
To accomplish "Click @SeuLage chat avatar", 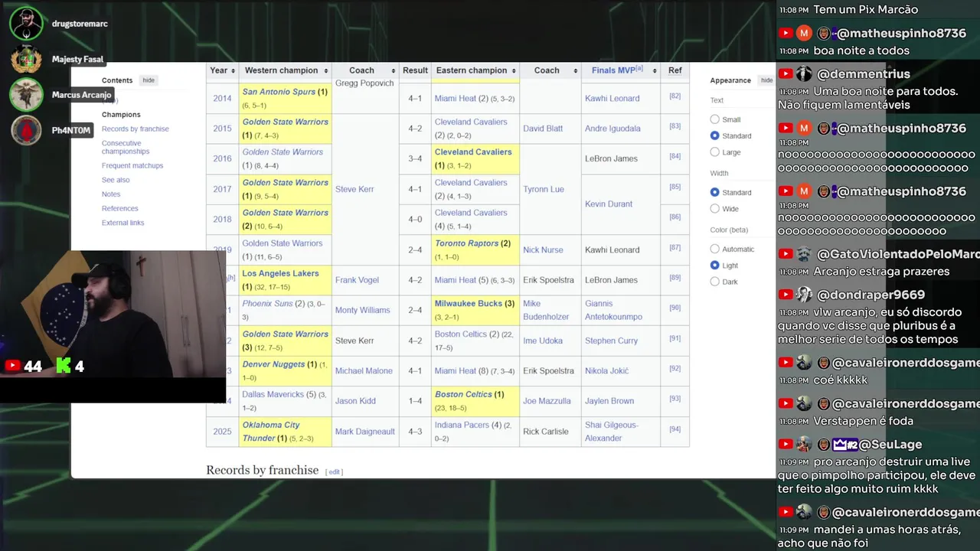I will (804, 445).
